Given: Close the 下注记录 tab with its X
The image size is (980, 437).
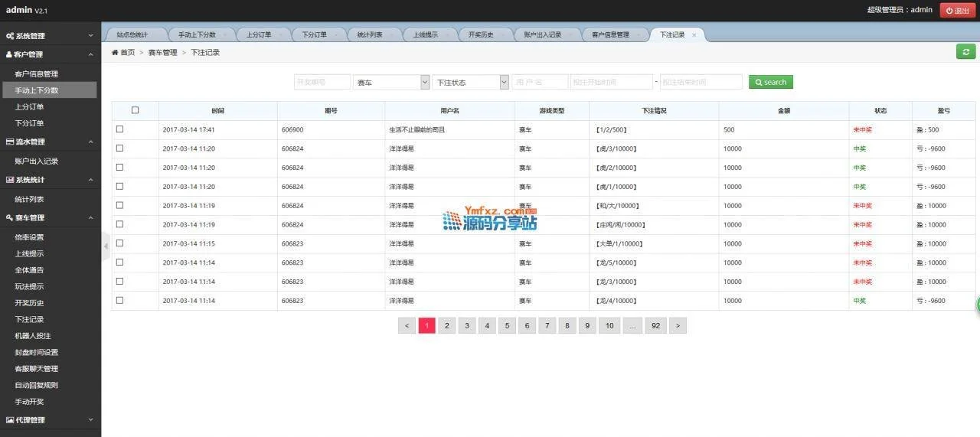Looking at the screenshot, I should (x=694, y=35).
